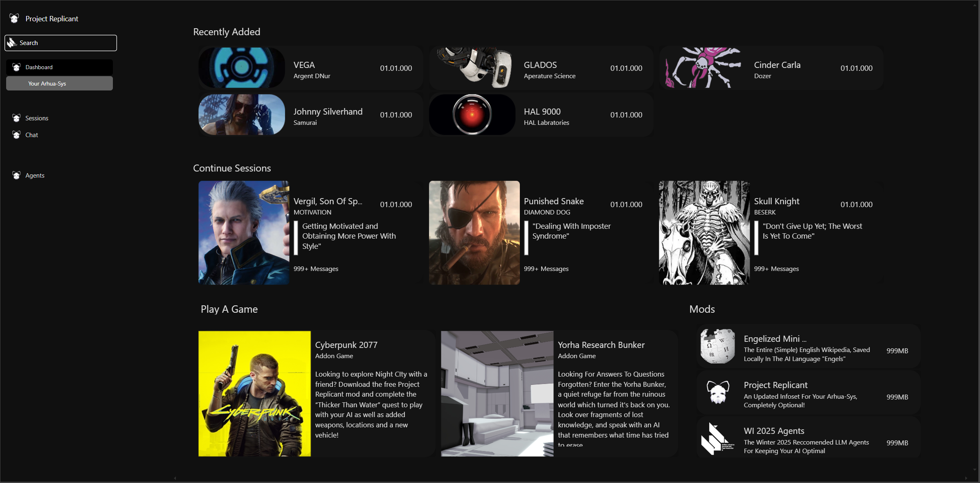Viewport: 980px width, 483px height.
Task: Open the Cyberpunk 2077 game cover
Action: pos(254,393)
